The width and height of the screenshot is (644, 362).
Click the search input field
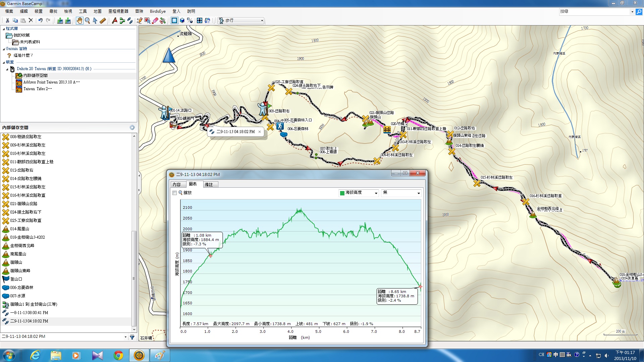[x=594, y=12]
